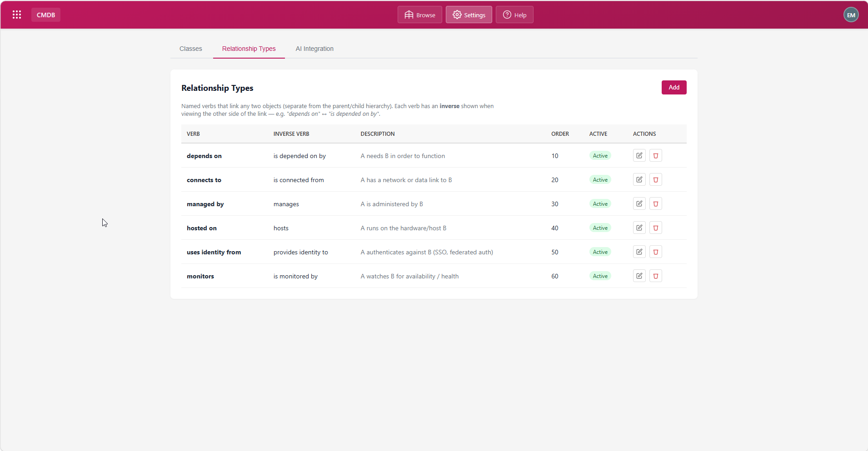The height and width of the screenshot is (451, 868).
Task: Click 'is depended on by' inverse verb
Action: pos(299,156)
